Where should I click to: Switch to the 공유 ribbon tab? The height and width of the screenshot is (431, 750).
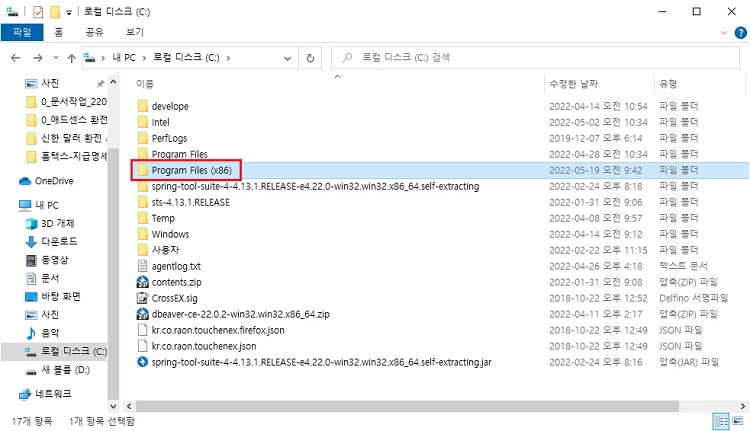tap(94, 32)
